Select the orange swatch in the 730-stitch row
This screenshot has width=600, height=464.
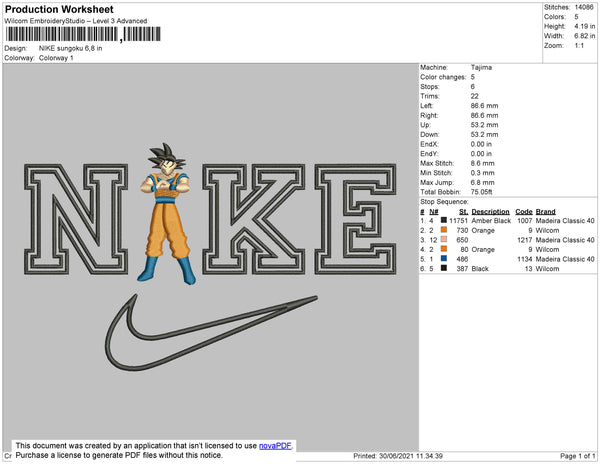[444, 230]
